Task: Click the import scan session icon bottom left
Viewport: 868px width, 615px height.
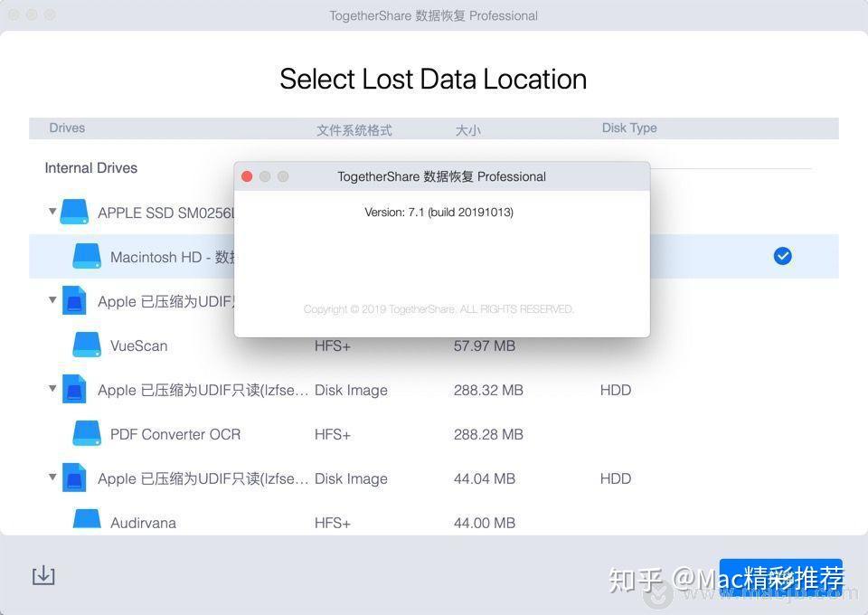Action: [43, 574]
